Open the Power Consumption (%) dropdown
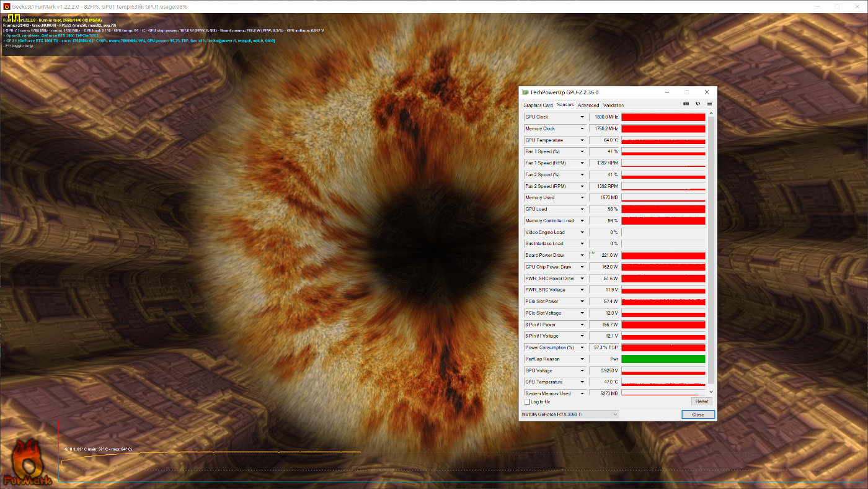 [582, 348]
